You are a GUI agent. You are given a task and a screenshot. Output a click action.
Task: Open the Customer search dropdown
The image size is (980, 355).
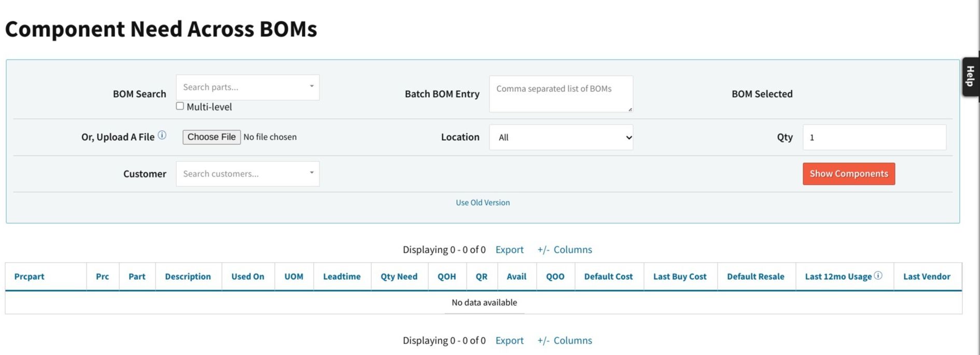[x=247, y=174]
